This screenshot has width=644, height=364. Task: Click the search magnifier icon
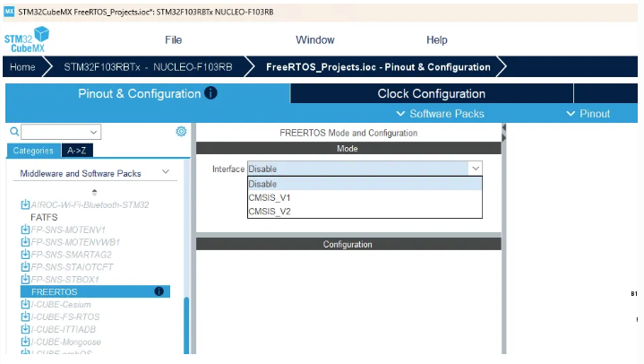click(x=14, y=132)
